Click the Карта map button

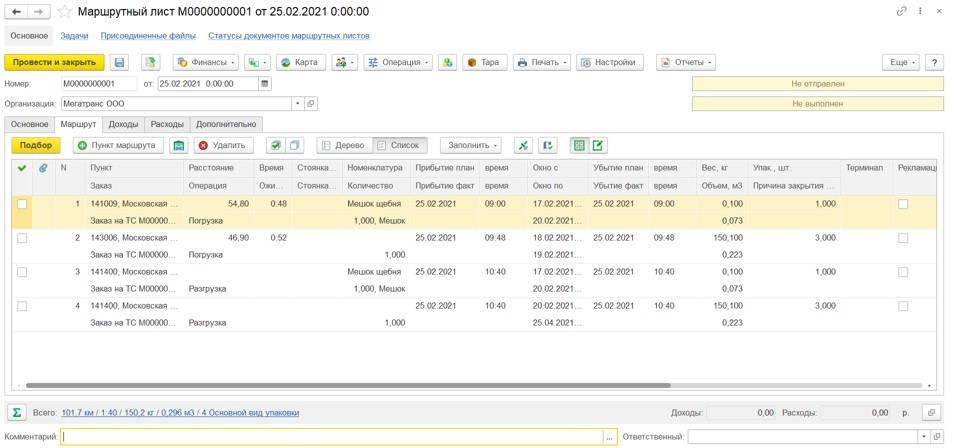click(x=300, y=62)
